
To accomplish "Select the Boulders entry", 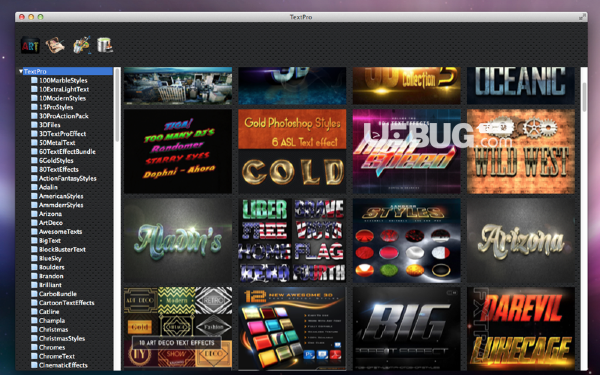I will 52,267.
